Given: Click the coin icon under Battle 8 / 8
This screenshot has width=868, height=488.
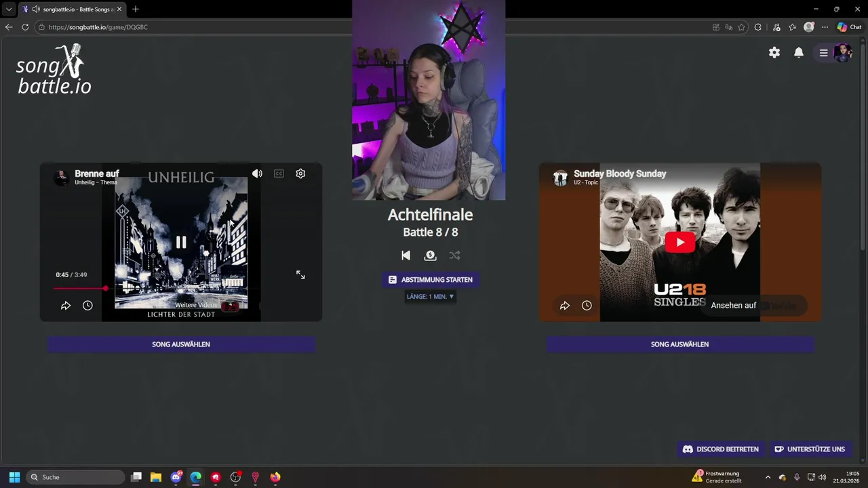Looking at the screenshot, I should click(x=430, y=256).
